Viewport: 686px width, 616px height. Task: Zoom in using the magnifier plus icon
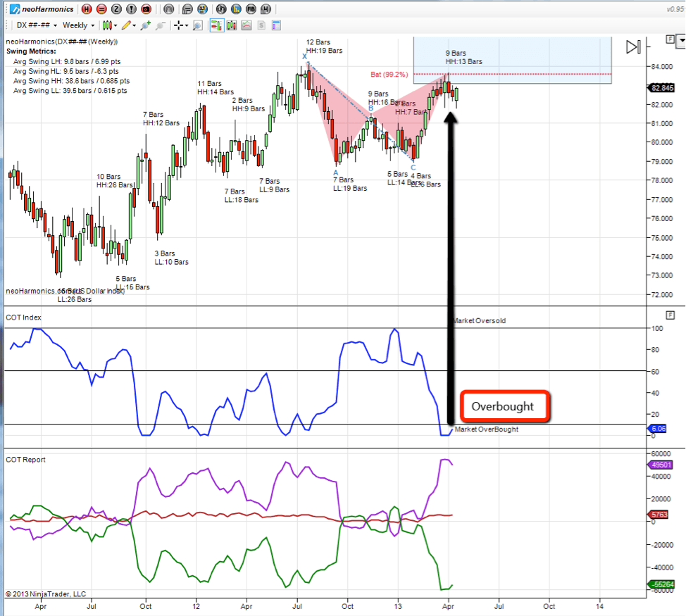click(x=145, y=25)
